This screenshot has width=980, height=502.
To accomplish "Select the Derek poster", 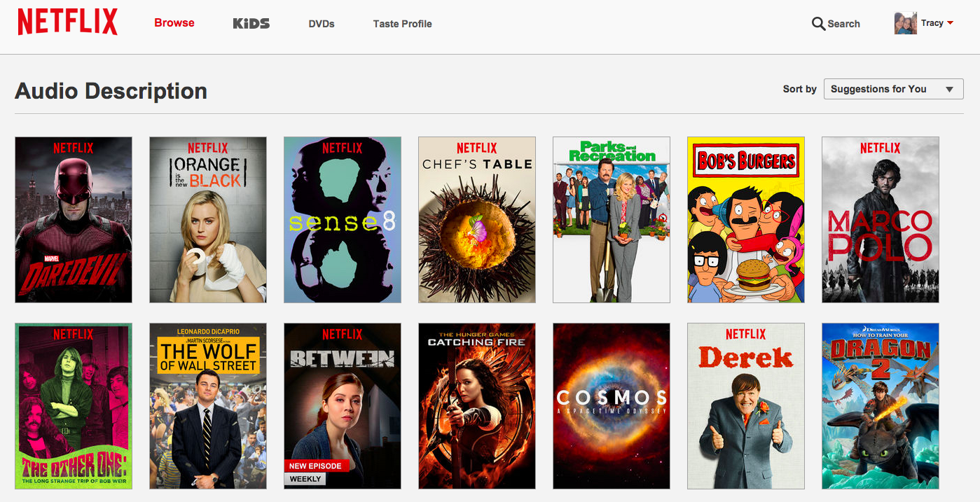I will tap(746, 406).
